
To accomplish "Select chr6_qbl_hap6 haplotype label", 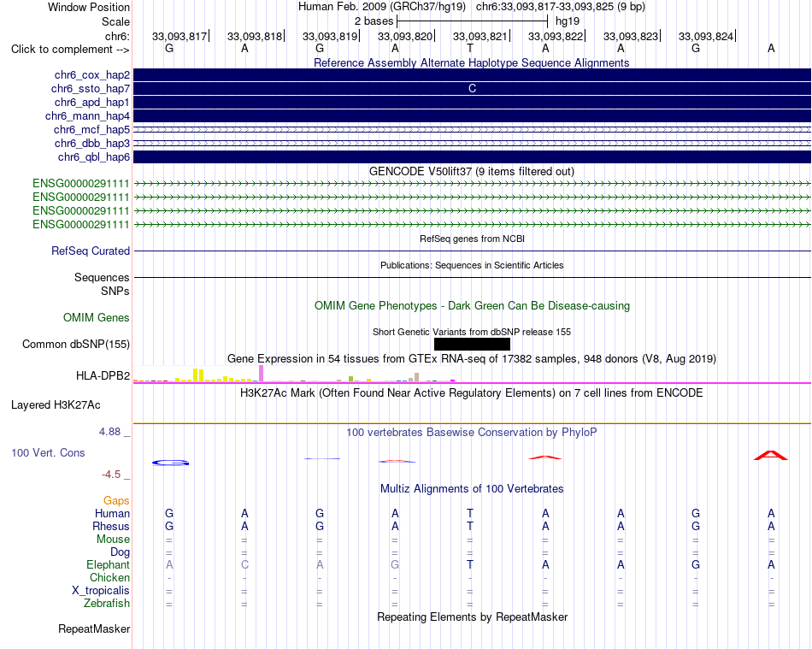I will point(94,157).
